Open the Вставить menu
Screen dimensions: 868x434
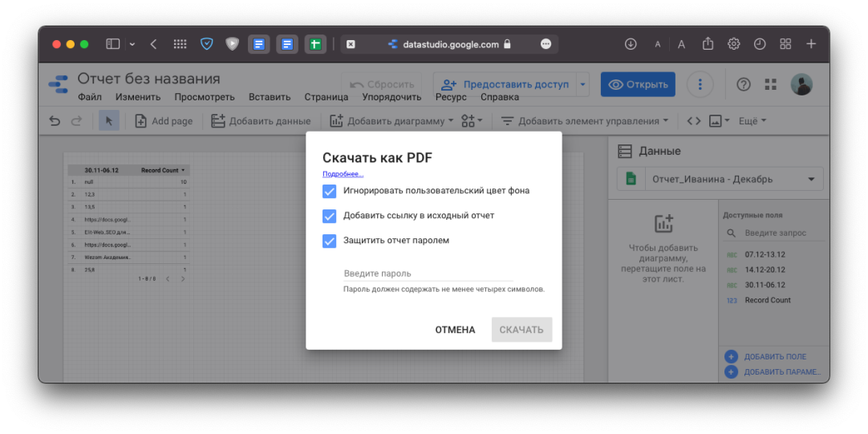270,97
